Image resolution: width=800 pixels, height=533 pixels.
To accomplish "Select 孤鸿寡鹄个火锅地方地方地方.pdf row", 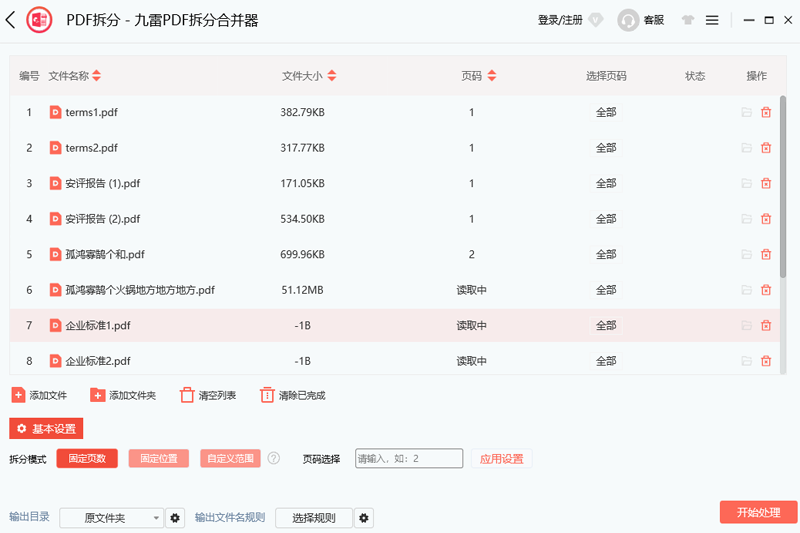I will pos(394,290).
